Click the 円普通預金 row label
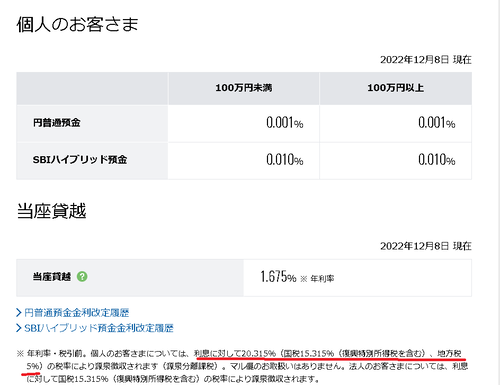The image size is (500, 385). pyautogui.click(x=57, y=123)
